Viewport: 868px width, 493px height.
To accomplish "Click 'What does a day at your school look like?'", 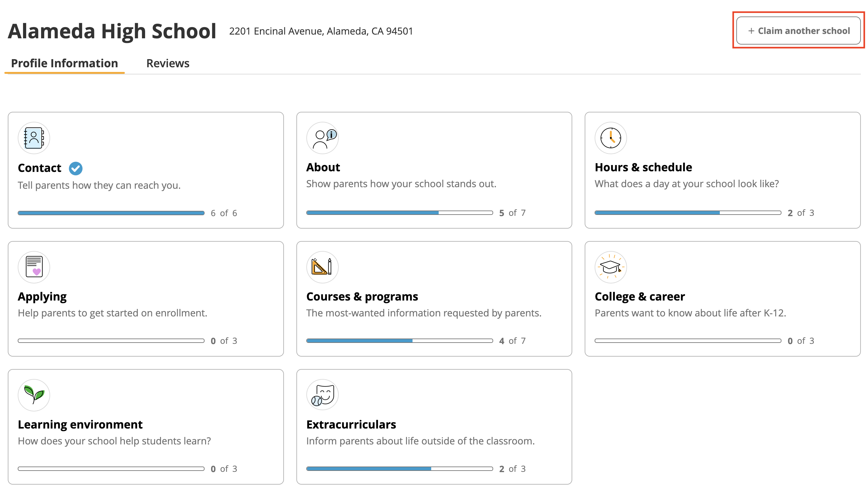I will 686,183.
